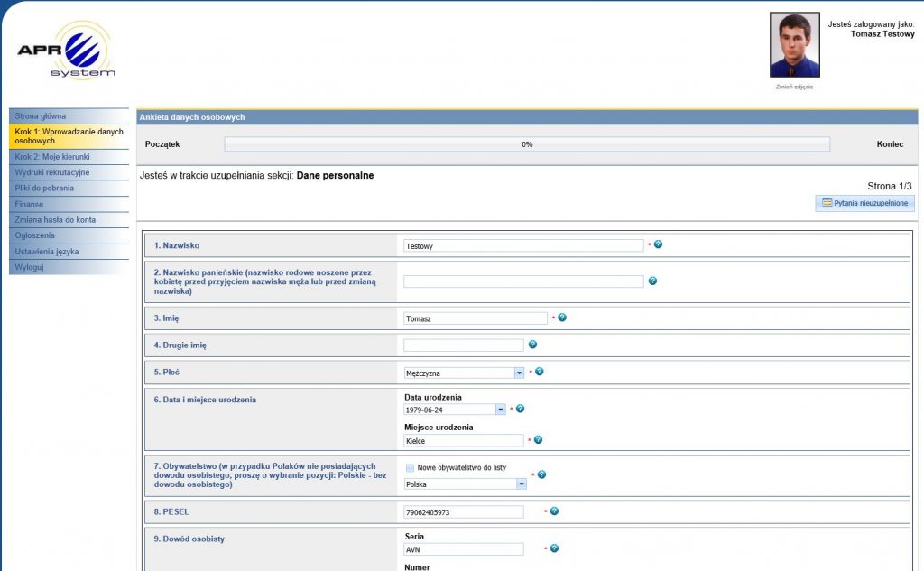924x571 pixels.
Task: Select Krok 1: Wprowadzanie danych osobowych
Action: 69,136
